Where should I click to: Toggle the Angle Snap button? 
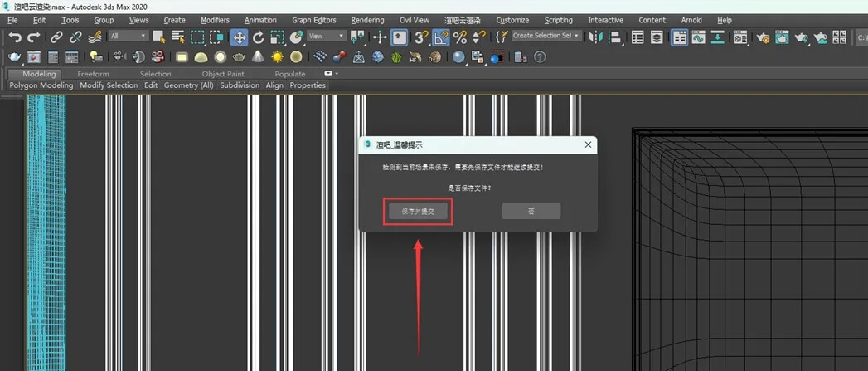tap(441, 37)
